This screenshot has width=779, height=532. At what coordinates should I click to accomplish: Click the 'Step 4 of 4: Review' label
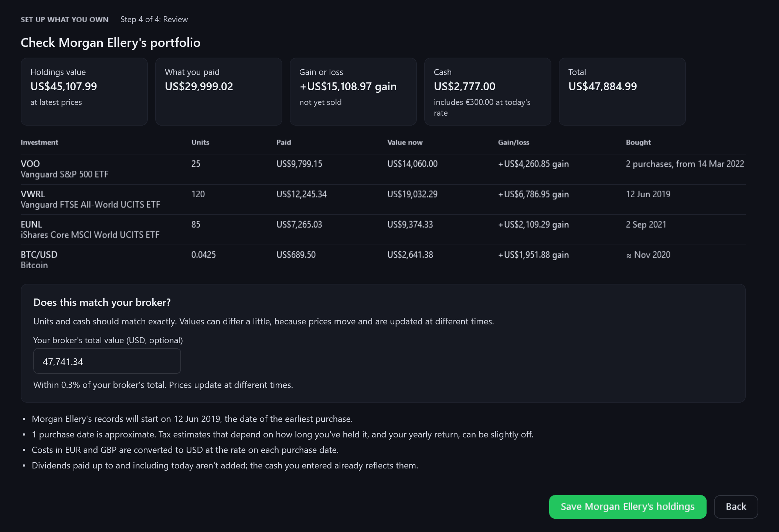[x=154, y=19]
